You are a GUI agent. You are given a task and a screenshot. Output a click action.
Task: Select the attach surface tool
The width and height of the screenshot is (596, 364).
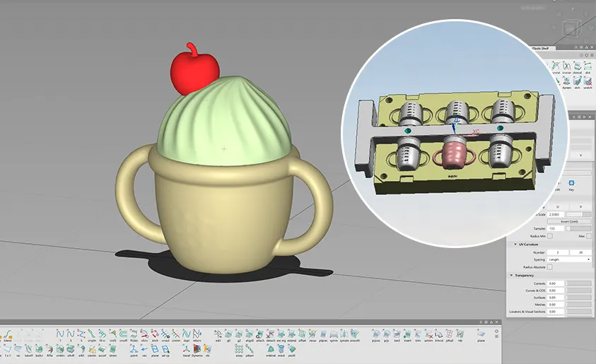click(x=260, y=336)
